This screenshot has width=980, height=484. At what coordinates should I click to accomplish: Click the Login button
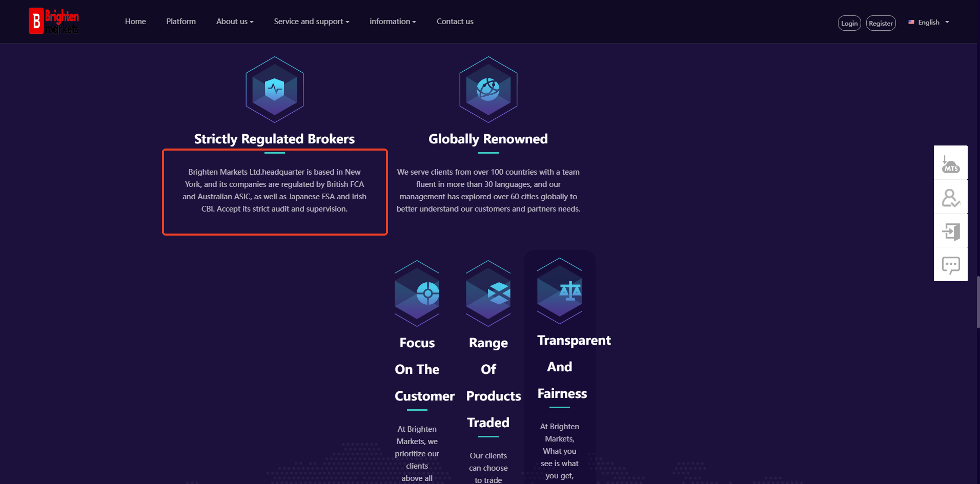point(849,23)
